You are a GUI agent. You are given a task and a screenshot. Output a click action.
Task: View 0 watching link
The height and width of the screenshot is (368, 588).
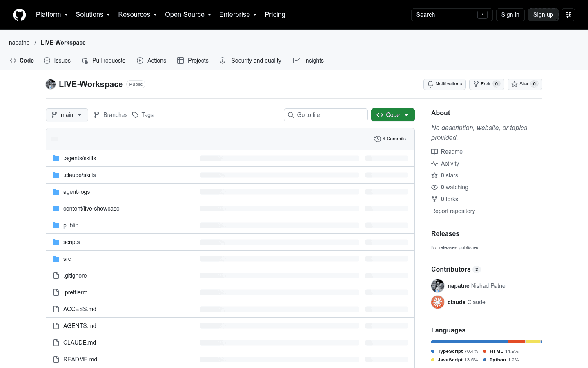coord(450,187)
